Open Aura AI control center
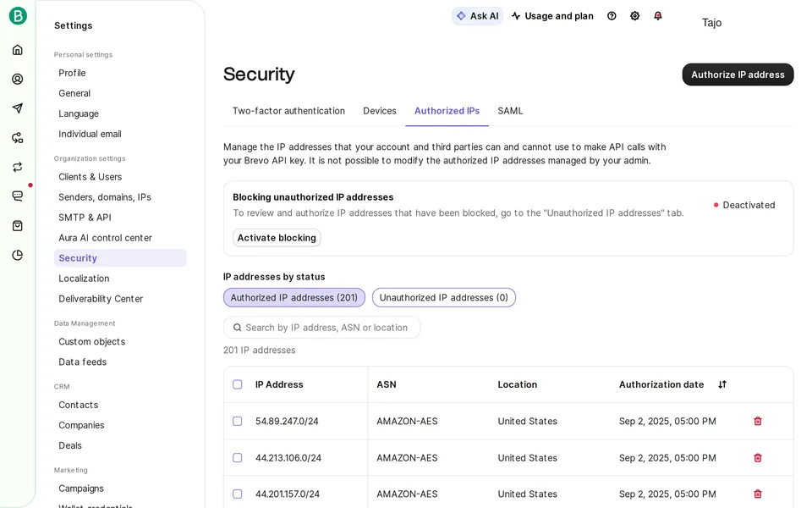Screen dimensions: 812x508 105,238
